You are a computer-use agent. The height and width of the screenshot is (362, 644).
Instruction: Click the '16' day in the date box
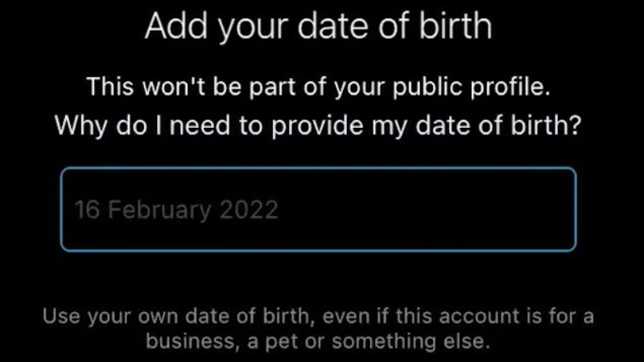(x=87, y=210)
